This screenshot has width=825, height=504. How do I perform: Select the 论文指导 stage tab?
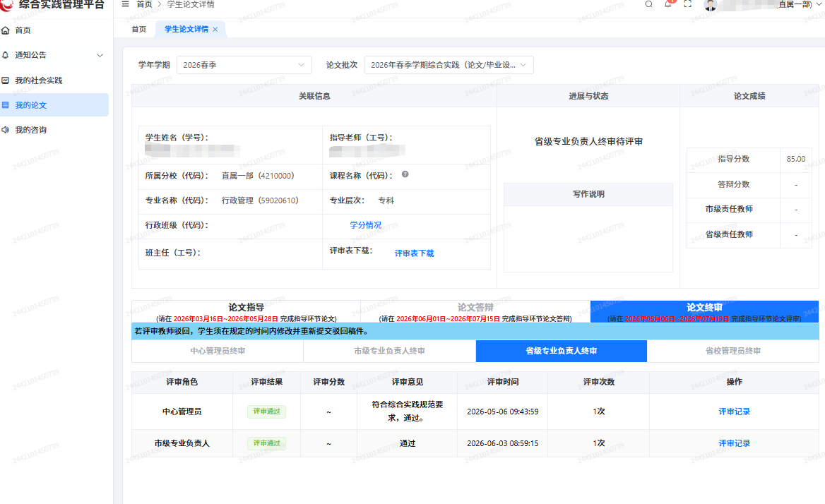pyautogui.click(x=247, y=312)
